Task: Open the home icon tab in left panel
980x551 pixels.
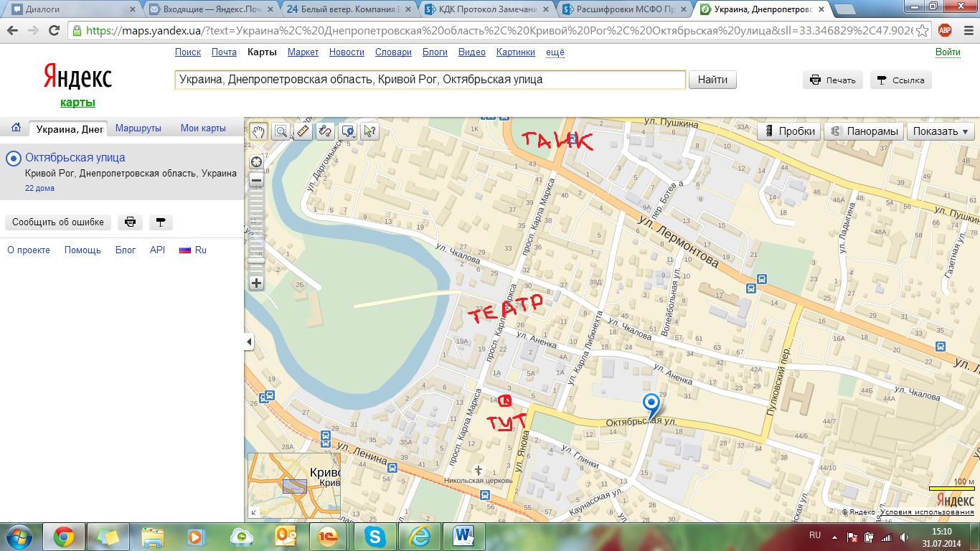Action: point(16,128)
